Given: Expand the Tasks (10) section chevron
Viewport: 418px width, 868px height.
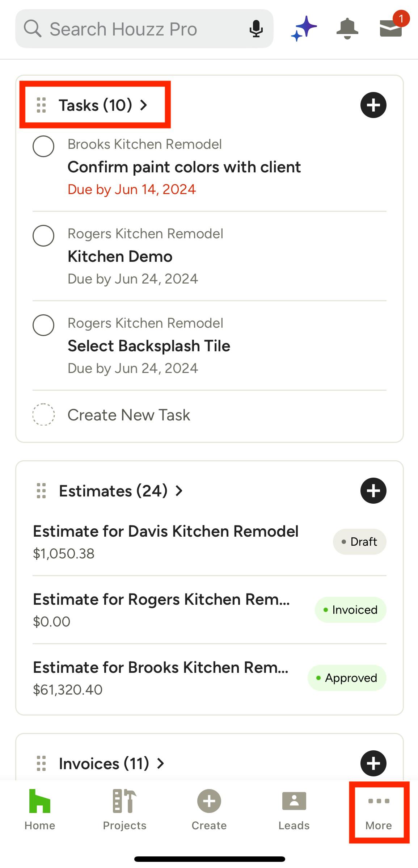Looking at the screenshot, I should [144, 105].
